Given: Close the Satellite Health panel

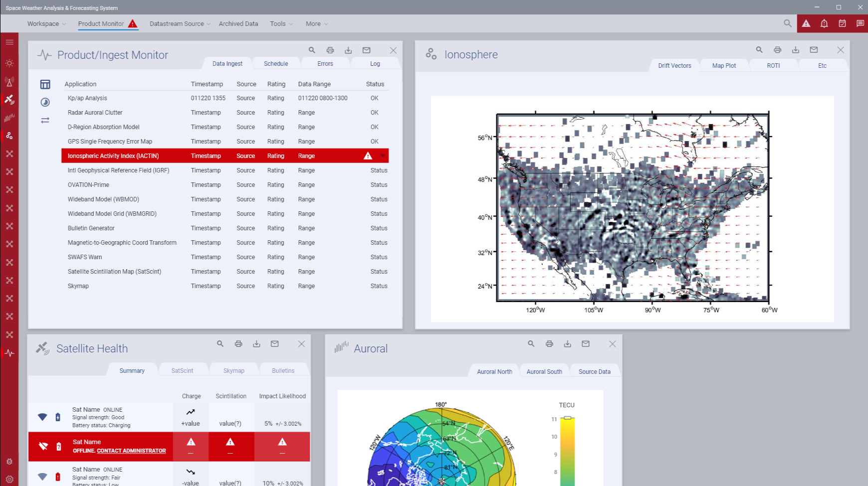Looking at the screenshot, I should tap(302, 344).
